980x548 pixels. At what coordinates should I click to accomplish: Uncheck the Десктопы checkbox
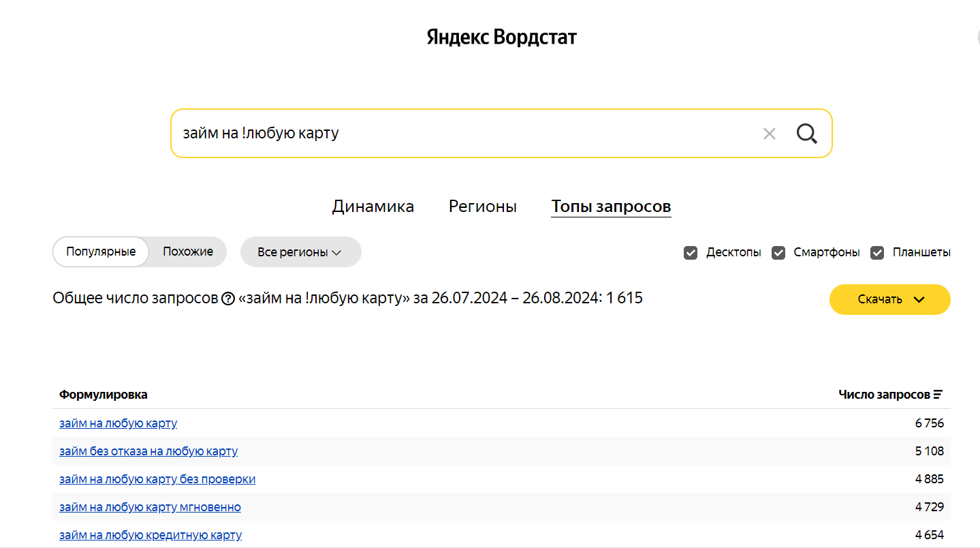[x=691, y=253]
